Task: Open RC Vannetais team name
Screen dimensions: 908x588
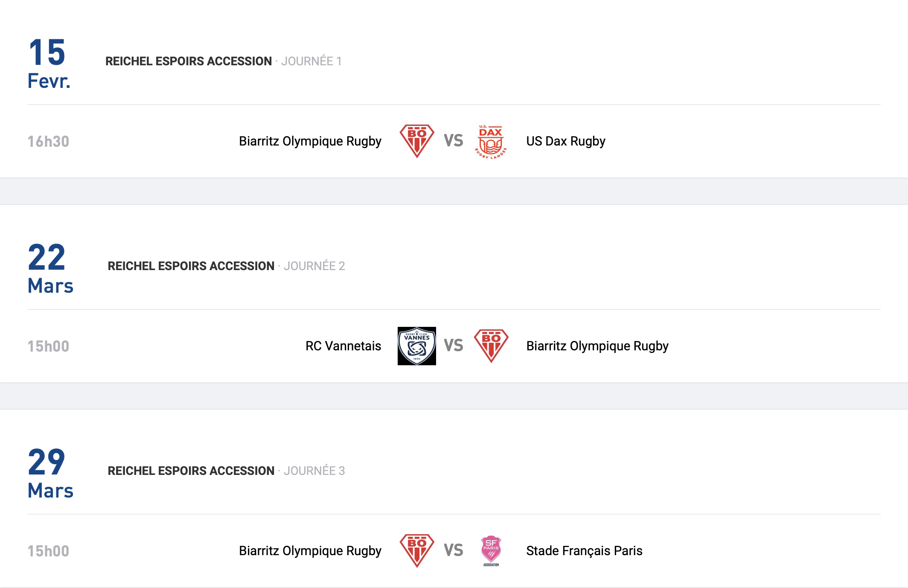Action: (x=343, y=346)
